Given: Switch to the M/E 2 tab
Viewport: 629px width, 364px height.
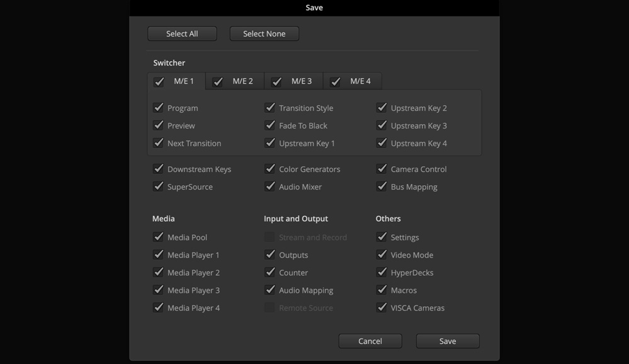Looking at the screenshot, I should click(x=242, y=81).
